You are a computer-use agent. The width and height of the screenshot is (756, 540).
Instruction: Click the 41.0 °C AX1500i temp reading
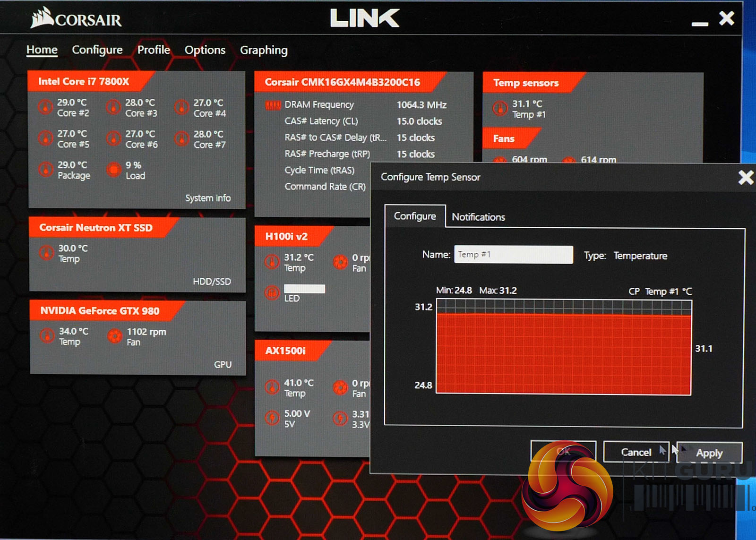pos(299,383)
